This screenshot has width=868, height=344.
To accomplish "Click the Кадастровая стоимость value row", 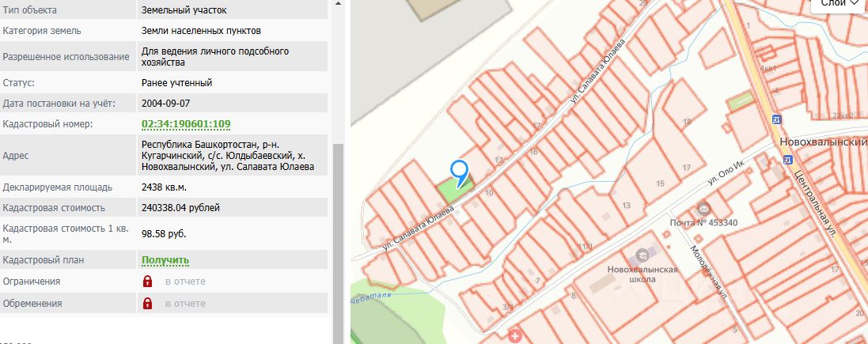I will [164, 208].
